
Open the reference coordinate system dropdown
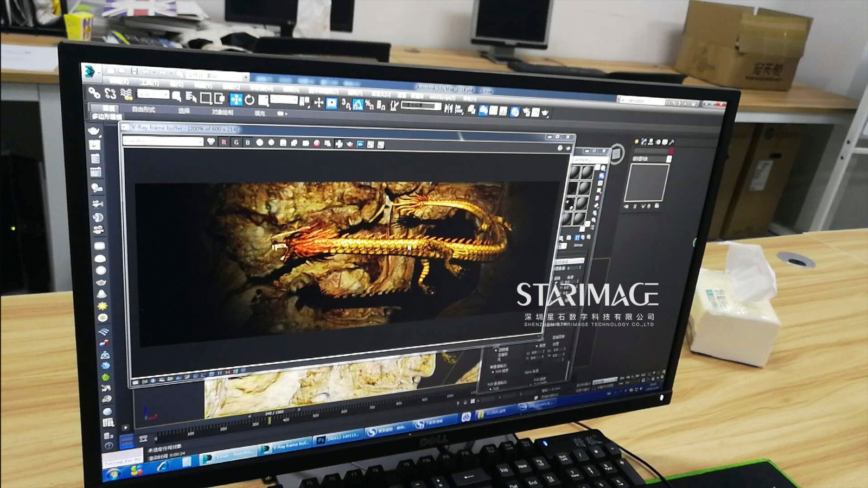pyautogui.click(x=284, y=99)
